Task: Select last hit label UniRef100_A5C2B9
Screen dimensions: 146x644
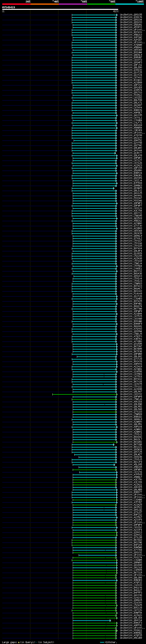Action: [x=131, y=638]
